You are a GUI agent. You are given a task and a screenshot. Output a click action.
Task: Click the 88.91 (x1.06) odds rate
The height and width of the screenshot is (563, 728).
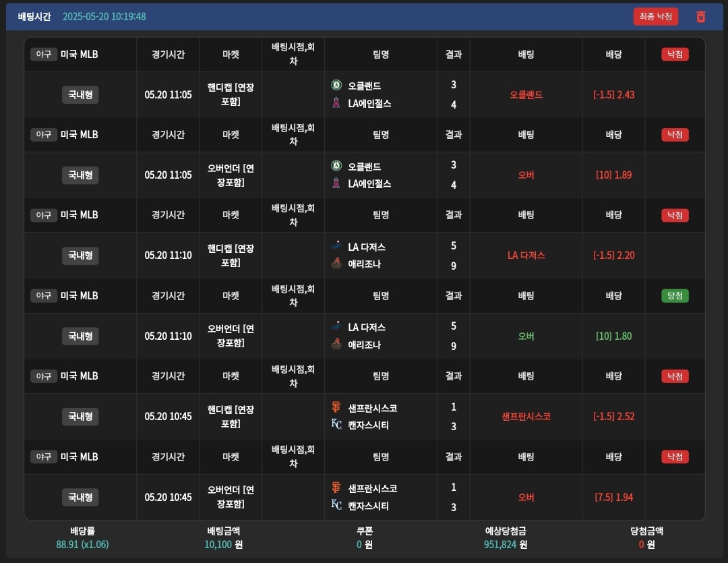[x=82, y=544]
